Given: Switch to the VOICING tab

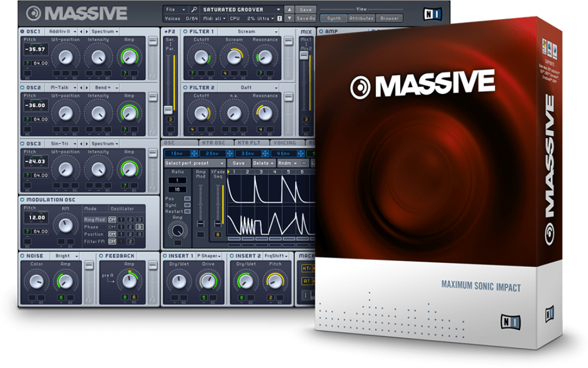Looking at the screenshot, I should click(287, 143).
